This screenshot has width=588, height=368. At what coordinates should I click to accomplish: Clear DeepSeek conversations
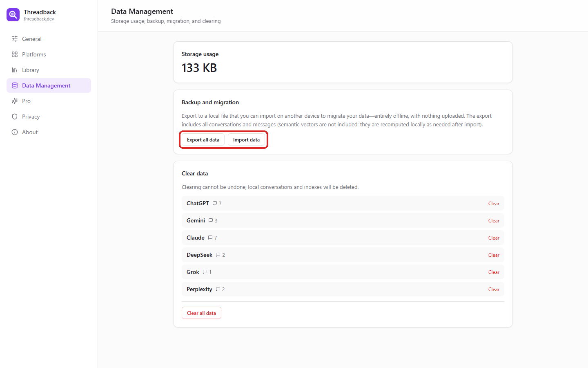click(494, 255)
